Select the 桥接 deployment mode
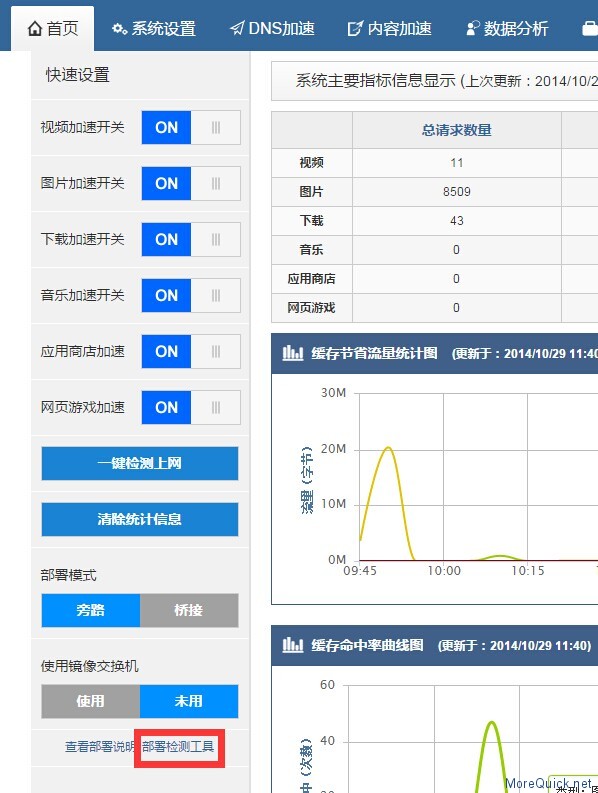Viewport: 598px width, 793px height. pos(189,610)
